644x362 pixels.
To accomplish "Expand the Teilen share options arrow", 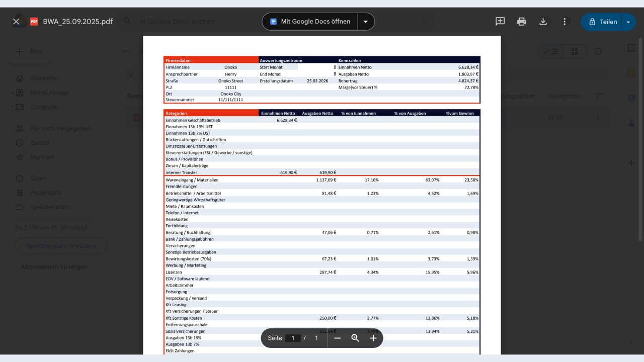I will click(628, 22).
